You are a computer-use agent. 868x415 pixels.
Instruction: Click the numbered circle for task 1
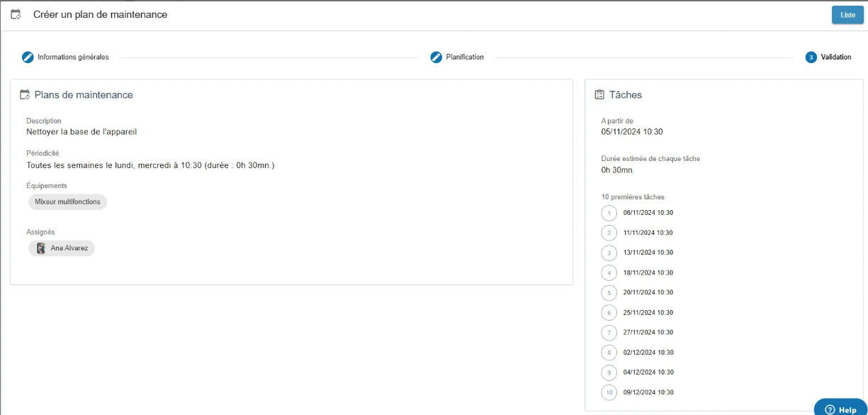pyautogui.click(x=609, y=213)
